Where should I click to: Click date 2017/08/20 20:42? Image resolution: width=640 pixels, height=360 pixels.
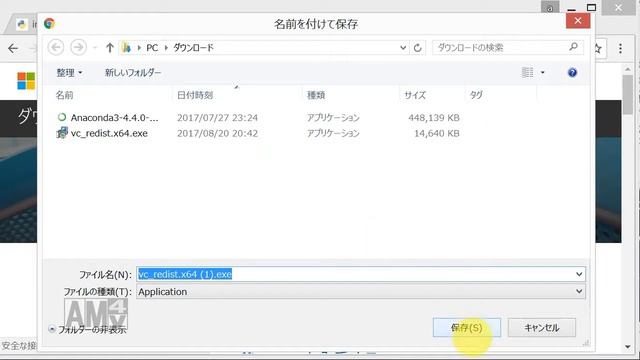pos(217,133)
